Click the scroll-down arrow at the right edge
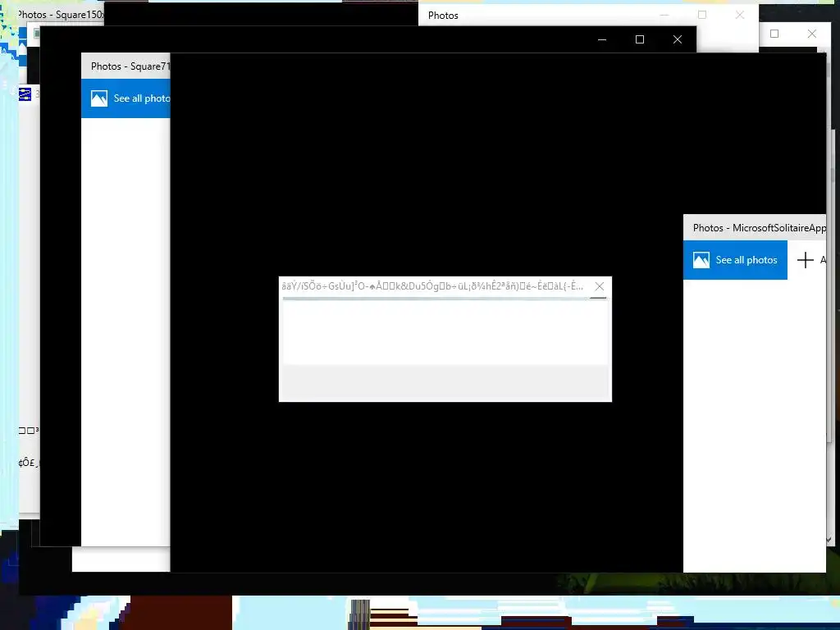 (829, 541)
